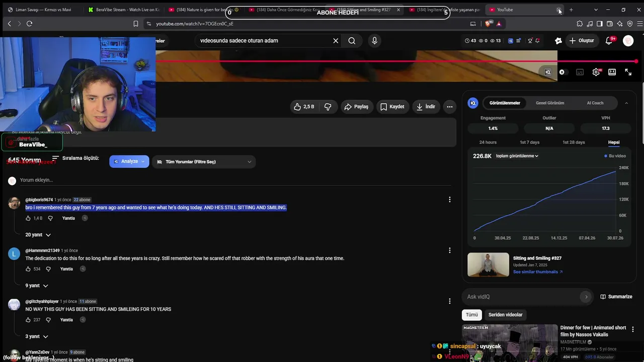Open the browser sidebar panel icon
Viewport: 644px width, 362px height.
[600, 24]
